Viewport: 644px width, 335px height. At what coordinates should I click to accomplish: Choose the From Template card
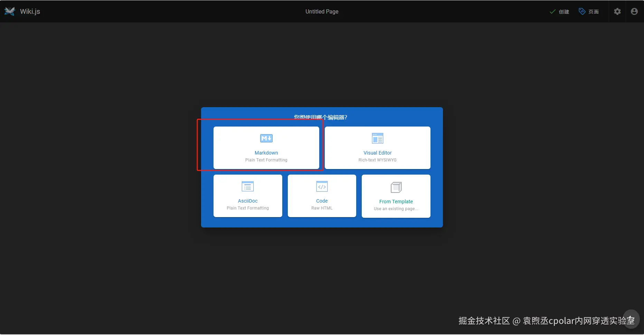point(396,196)
